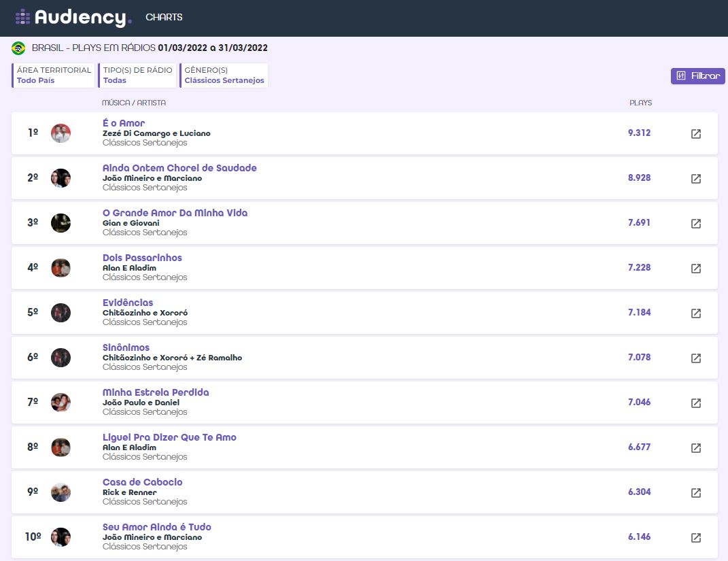Screen dimensions: 728x561
Task: Select artist name Gian e Giovani
Action: coord(131,223)
